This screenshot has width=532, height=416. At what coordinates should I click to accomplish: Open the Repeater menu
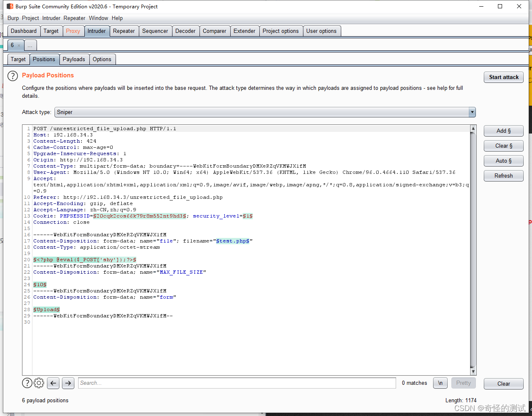pos(74,18)
